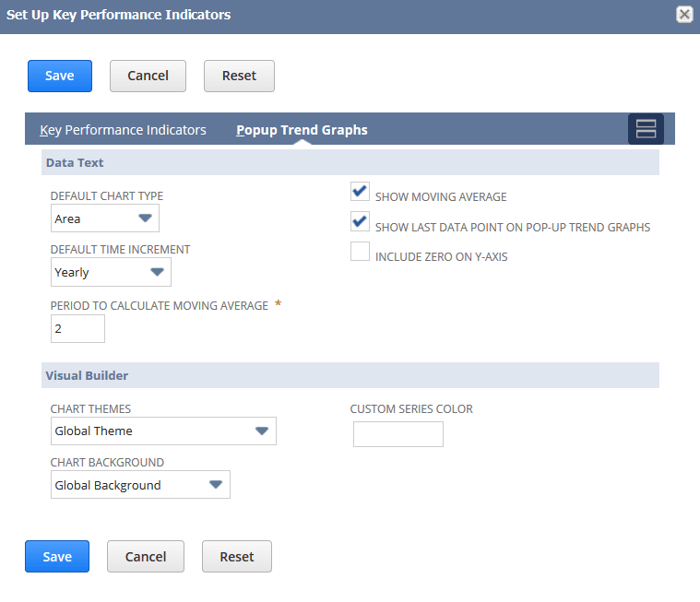Click the Data Text section header
700x602 pixels.
point(350,162)
